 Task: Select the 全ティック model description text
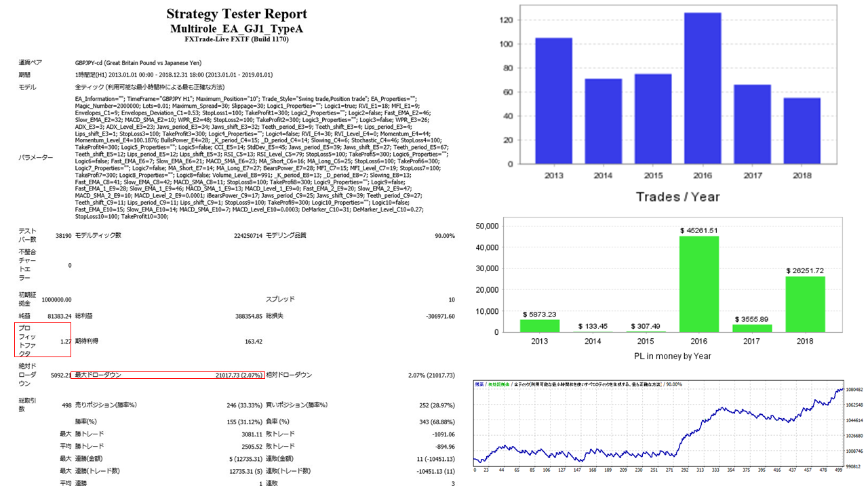(x=150, y=87)
